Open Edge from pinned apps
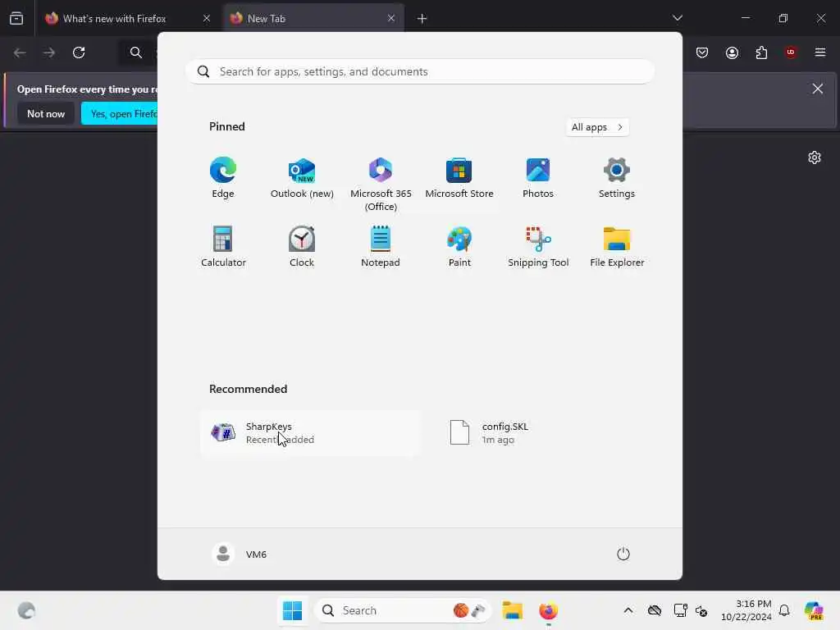Image resolution: width=840 pixels, height=630 pixels. [x=223, y=178]
